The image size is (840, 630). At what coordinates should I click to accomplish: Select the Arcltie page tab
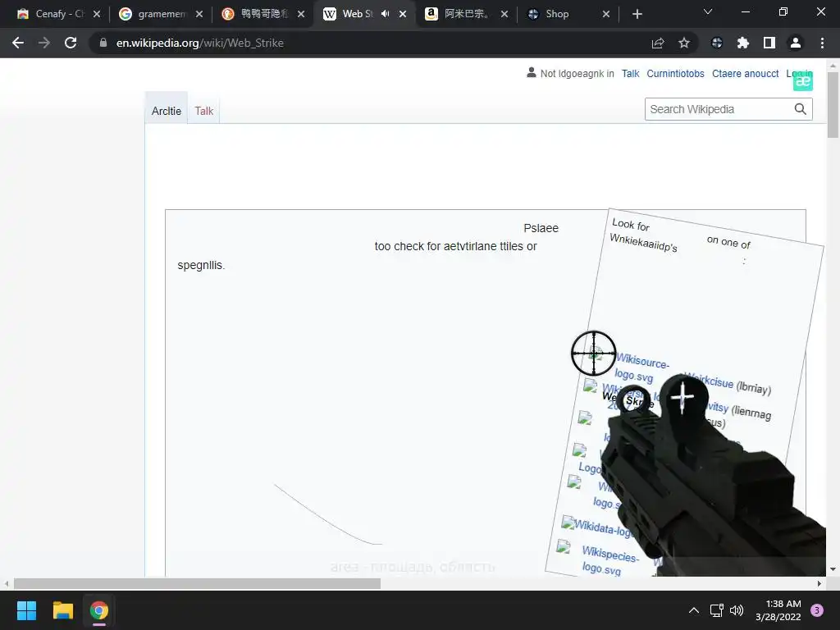pos(166,111)
